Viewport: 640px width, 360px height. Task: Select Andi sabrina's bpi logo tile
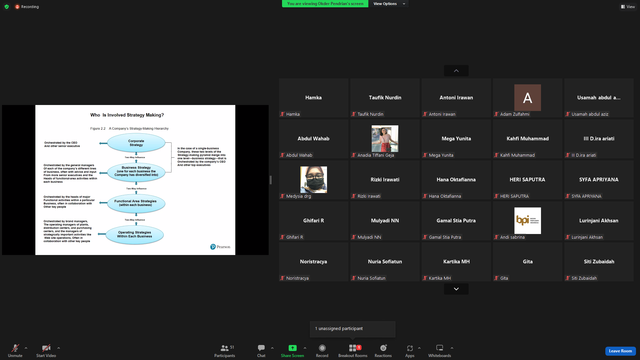click(x=527, y=221)
